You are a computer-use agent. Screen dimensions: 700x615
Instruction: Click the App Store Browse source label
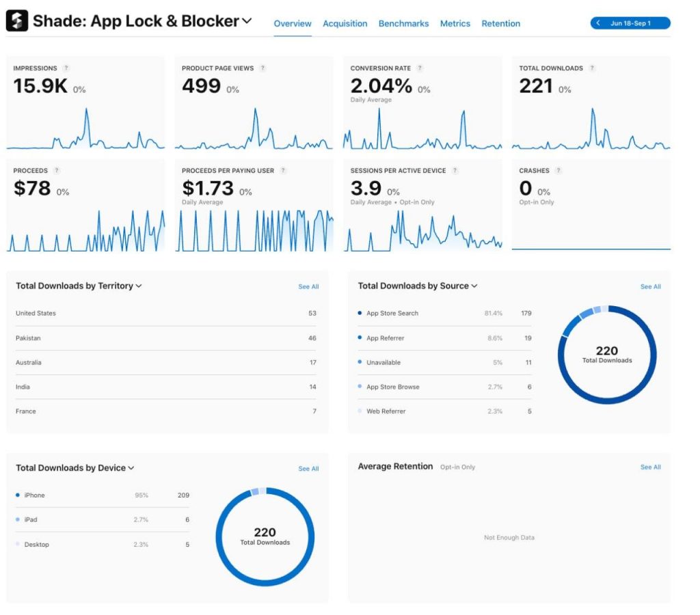click(393, 387)
